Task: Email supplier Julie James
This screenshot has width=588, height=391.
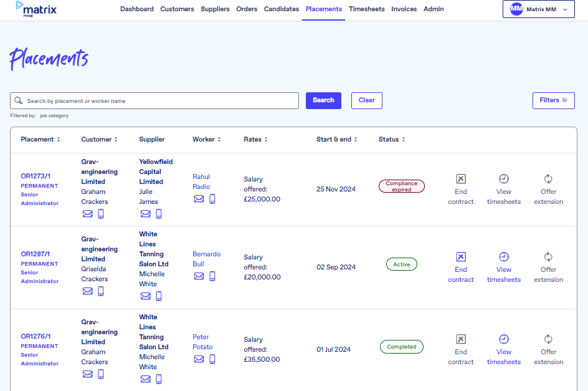Action: 146,214
